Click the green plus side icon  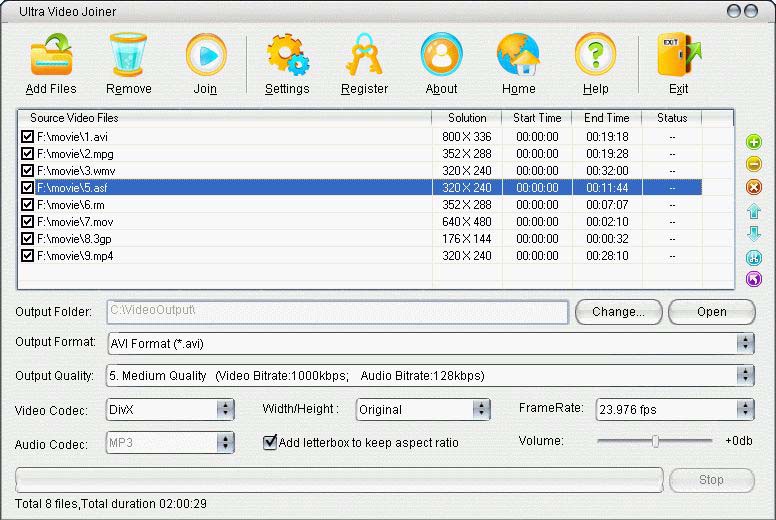coord(754,142)
